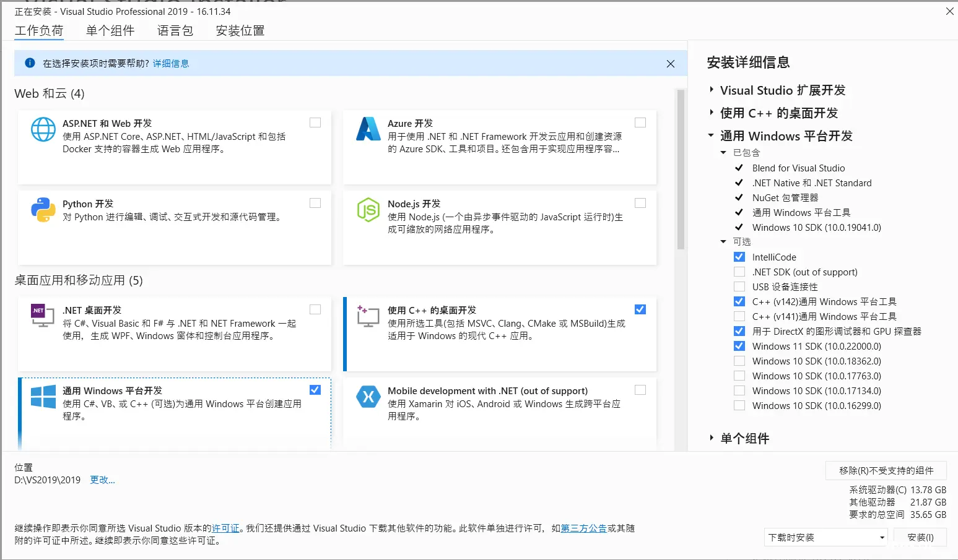Screen dimensions: 958x560
Task: Collapse the 可选 section
Action: 723,241
